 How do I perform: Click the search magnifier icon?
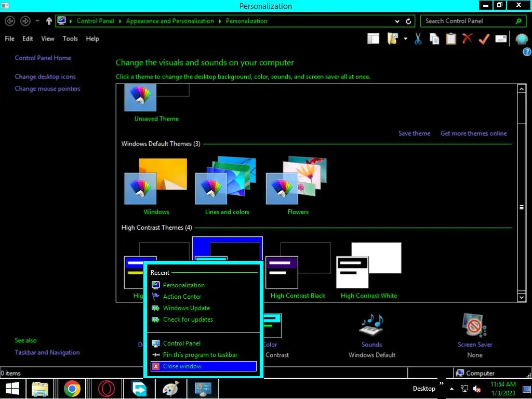coord(518,21)
